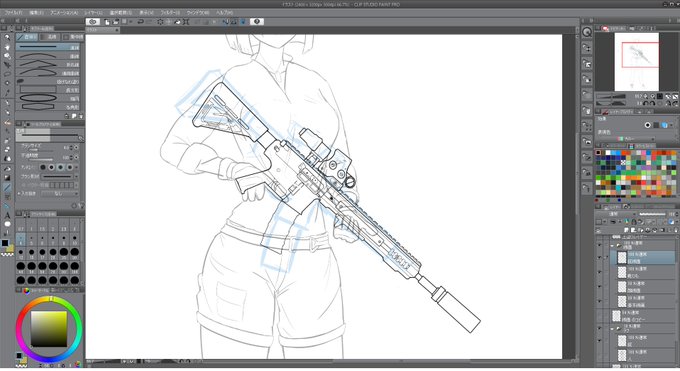Select the Auto select wand tool
The height and width of the screenshot is (371, 680).
pyautogui.click(x=7, y=83)
